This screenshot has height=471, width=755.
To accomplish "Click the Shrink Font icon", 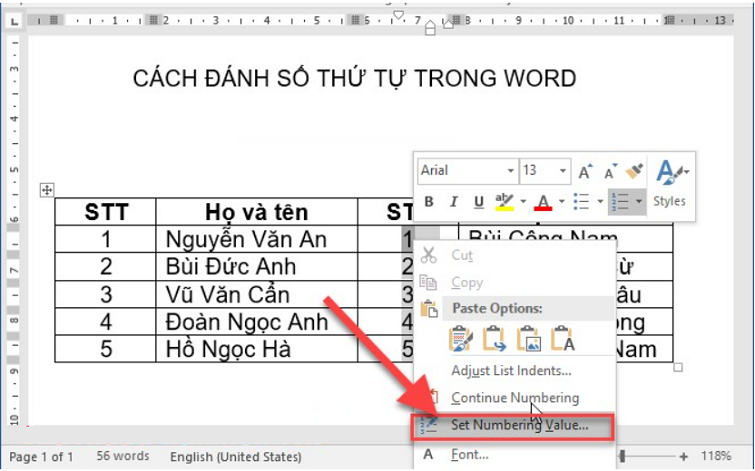I will (x=609, y=171).
